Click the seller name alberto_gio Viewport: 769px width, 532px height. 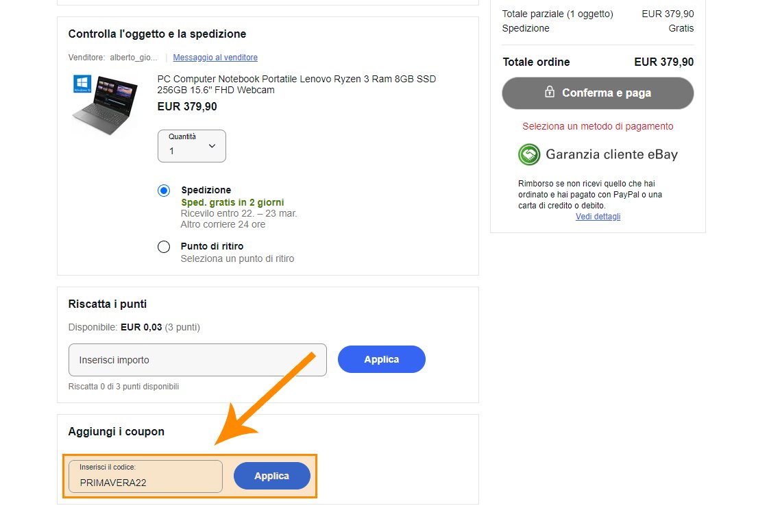(x=133, y=58)
